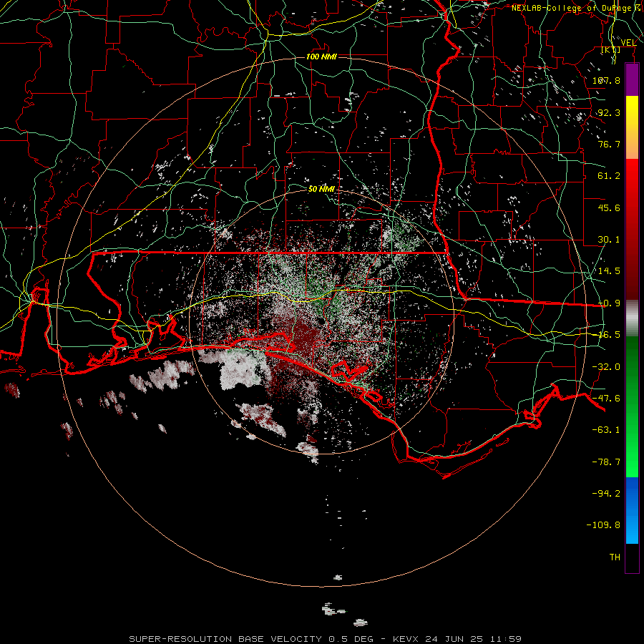
Task: Click the 76.7 legend value
Action: (x=609, y=144)
